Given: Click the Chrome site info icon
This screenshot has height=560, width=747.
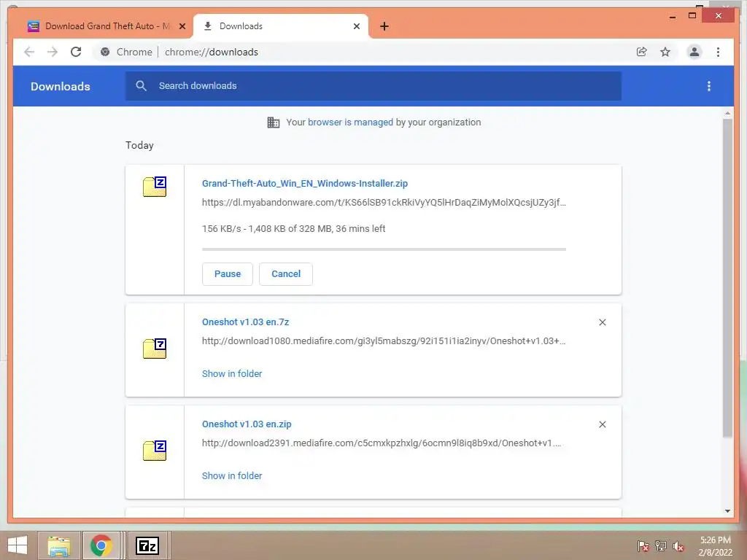Looking at the screenshot, I should [x=105, y=52].
